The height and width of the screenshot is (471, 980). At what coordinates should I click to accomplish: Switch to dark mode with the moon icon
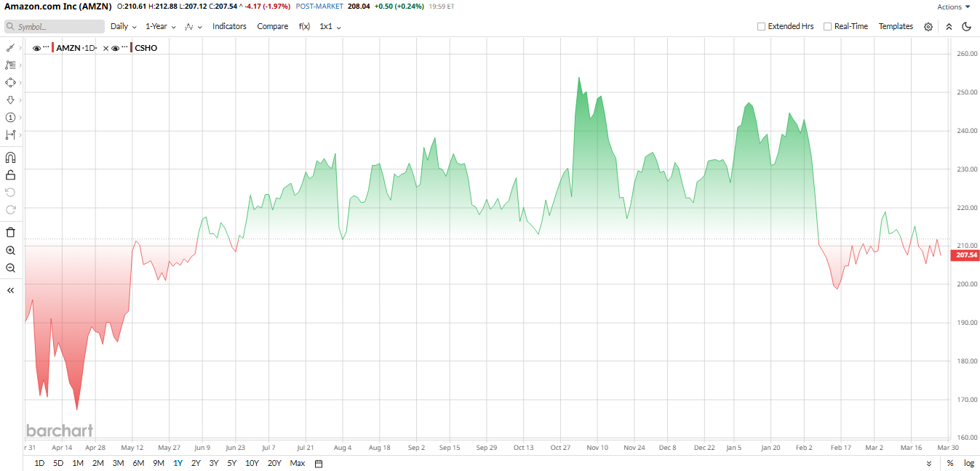pyautogui.click(x=967, y=26)
